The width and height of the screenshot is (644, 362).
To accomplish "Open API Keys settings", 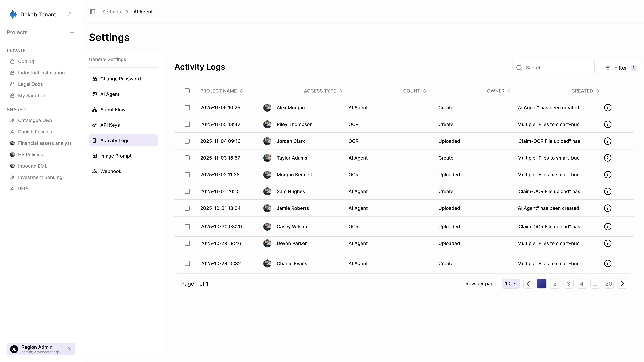I will point(123,125).
